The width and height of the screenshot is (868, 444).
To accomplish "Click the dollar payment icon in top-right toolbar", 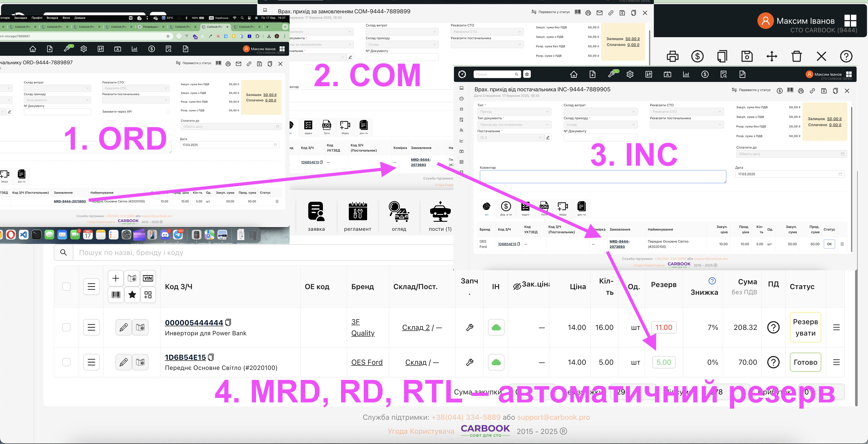I will point(697,56).
